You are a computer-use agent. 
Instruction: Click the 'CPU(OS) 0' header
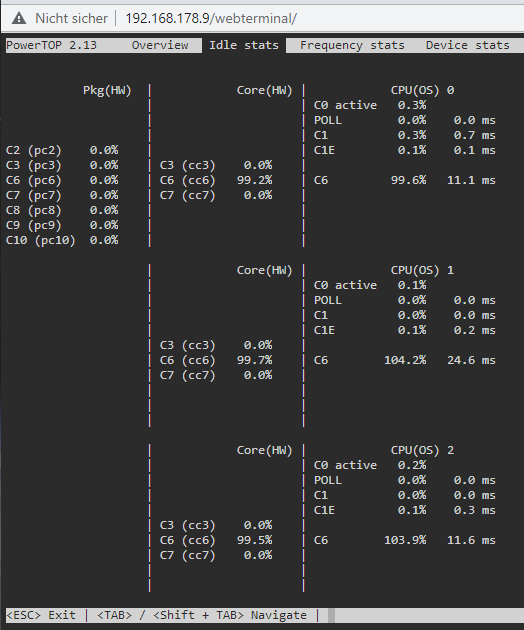coord(422,90)
